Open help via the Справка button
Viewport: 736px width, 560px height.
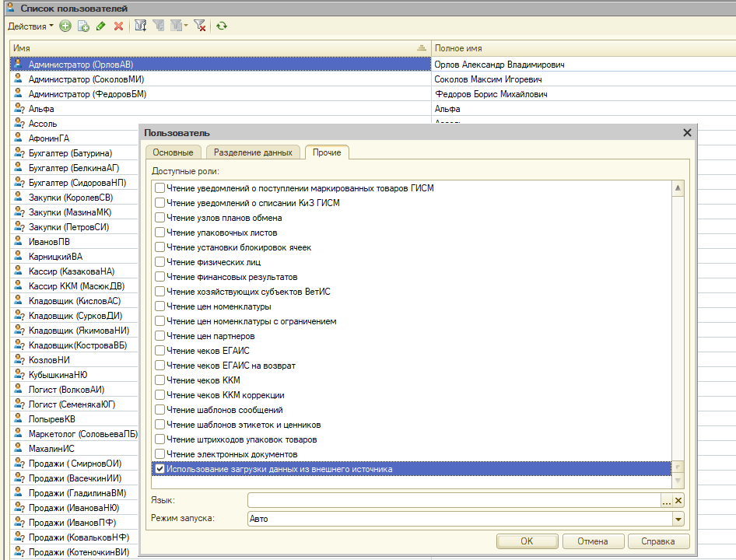[x=658, y=541]
